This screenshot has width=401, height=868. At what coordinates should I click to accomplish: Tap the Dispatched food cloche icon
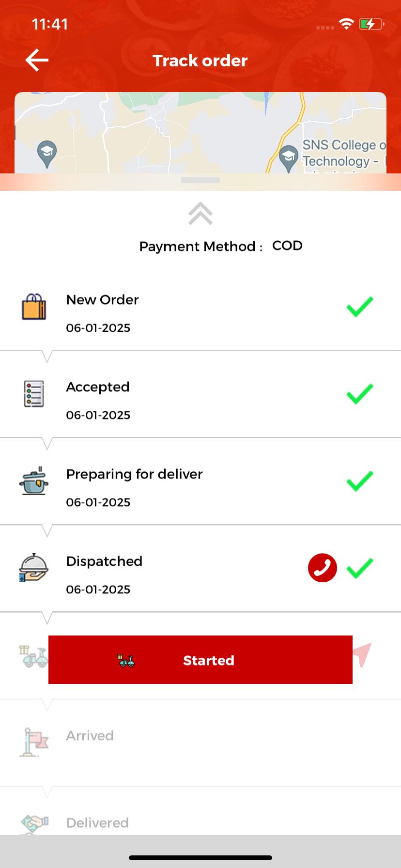(x=34, y=568)
